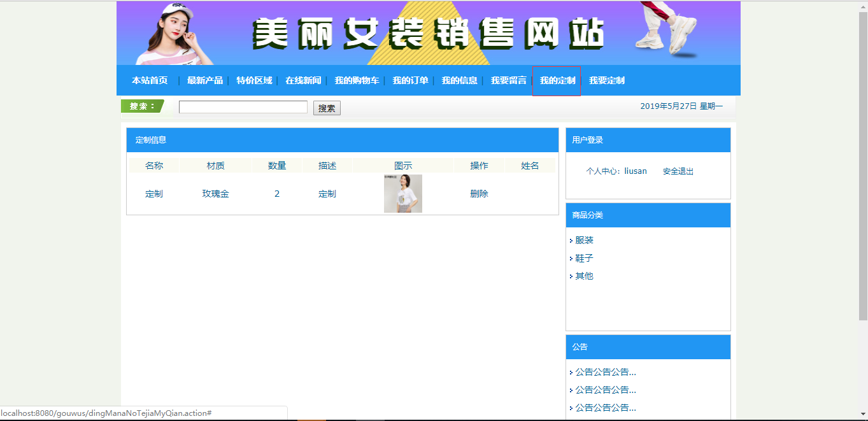The height and width of the screenshot is (421, 868).
Task: Open 我的订单 orders page
Action: click(x=410, y=80)
